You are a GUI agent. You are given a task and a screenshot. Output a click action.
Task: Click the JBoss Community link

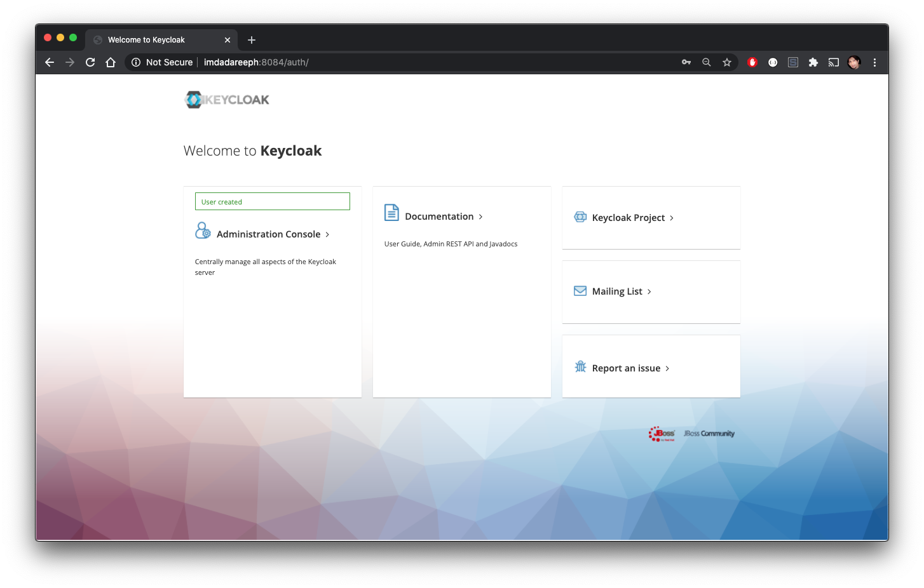pyautogui.click(x=709, y=434)
